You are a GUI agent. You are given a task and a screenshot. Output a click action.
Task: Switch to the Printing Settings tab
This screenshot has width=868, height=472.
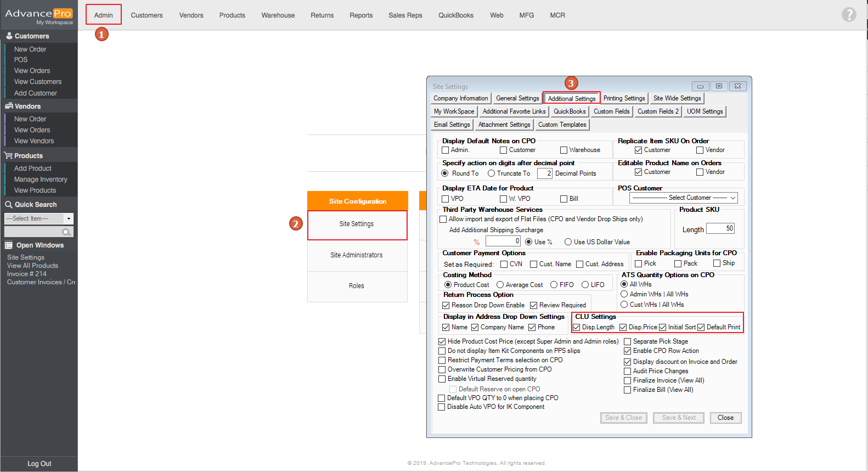[624, 98]
